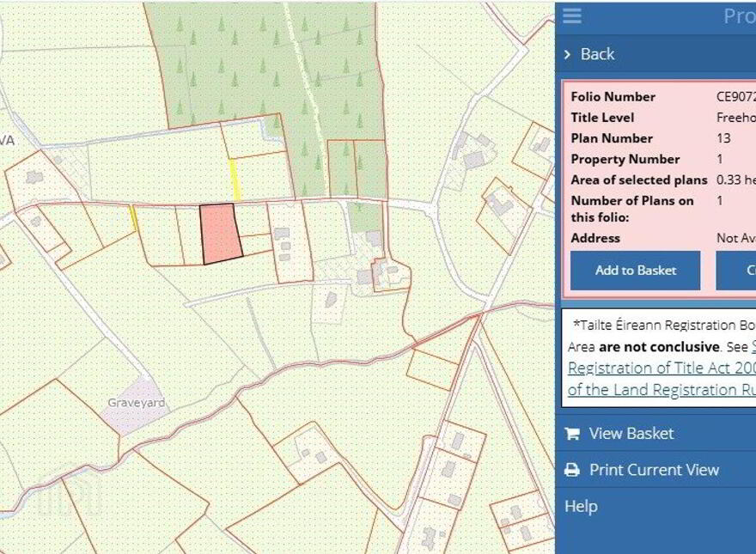Screen dimensions: 756x554
Task: Click Area of selected plans label
Action: point(639,180)
